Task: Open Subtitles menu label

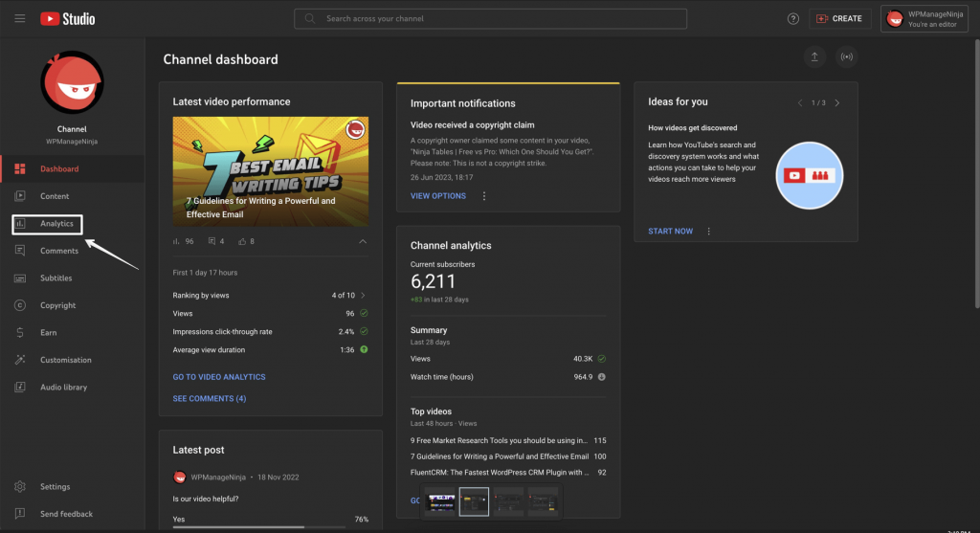Action: 56,278
